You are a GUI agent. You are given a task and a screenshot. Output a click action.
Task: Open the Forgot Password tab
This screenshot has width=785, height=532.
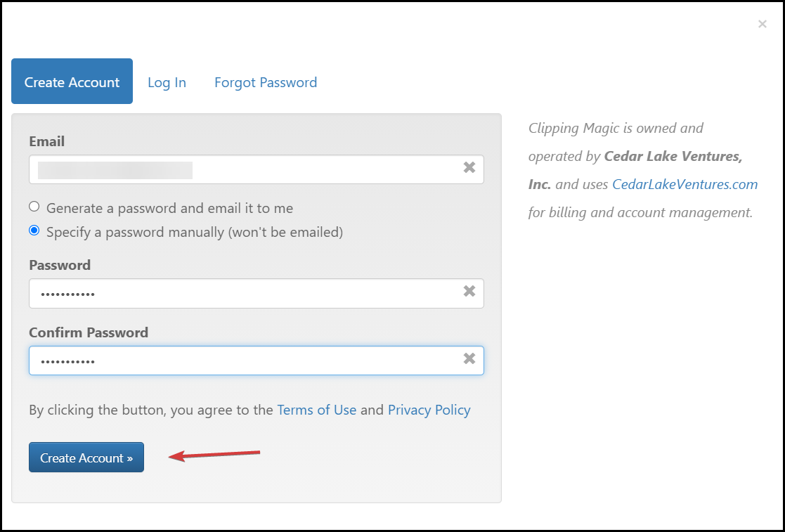(266, 82)
